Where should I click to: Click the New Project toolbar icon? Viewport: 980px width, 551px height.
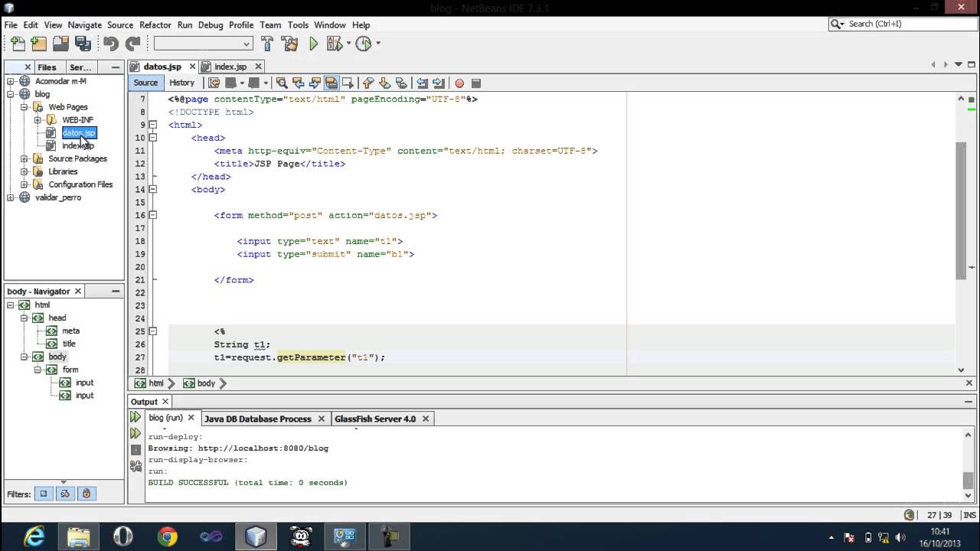click(39, 44)
